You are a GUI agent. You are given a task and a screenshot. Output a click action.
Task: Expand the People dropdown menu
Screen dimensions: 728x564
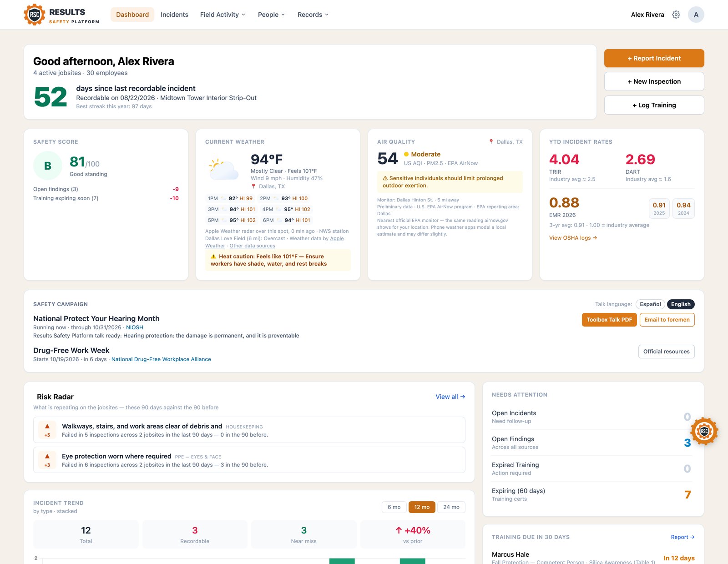coord(271,15)
